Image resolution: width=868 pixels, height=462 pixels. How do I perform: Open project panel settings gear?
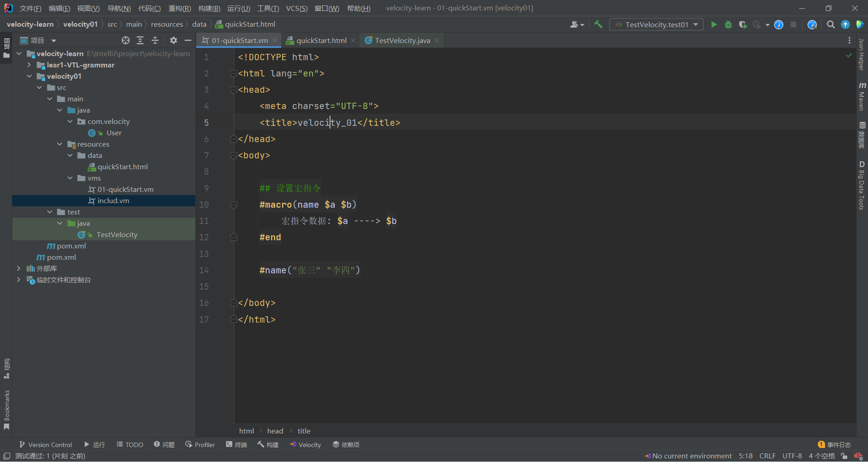pos(174,40)
